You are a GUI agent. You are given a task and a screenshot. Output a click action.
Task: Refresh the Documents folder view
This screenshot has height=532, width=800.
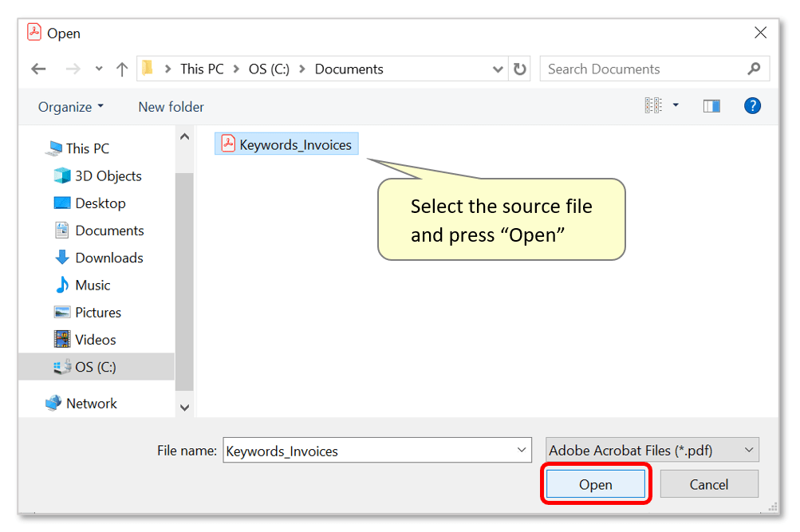[519, 69]
